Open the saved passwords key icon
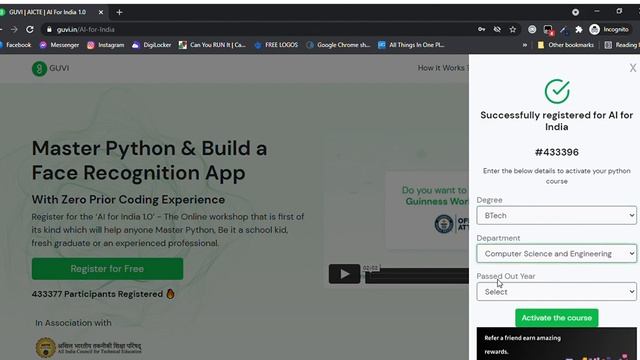The image size is (640, 360). click(x=482, y=29)
